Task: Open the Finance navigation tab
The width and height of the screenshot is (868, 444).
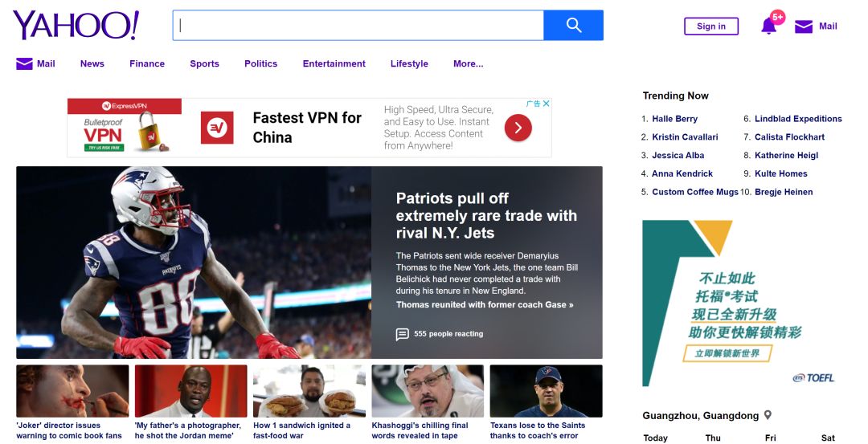Action: (x=147, y=64)
